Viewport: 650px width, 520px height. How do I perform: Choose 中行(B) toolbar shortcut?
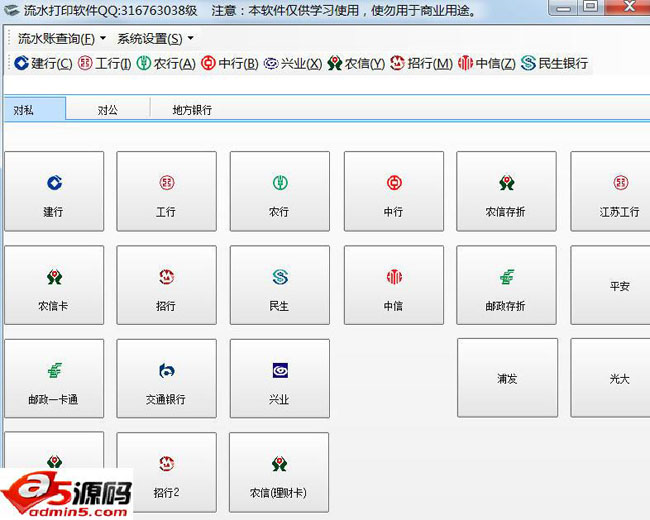230,63
